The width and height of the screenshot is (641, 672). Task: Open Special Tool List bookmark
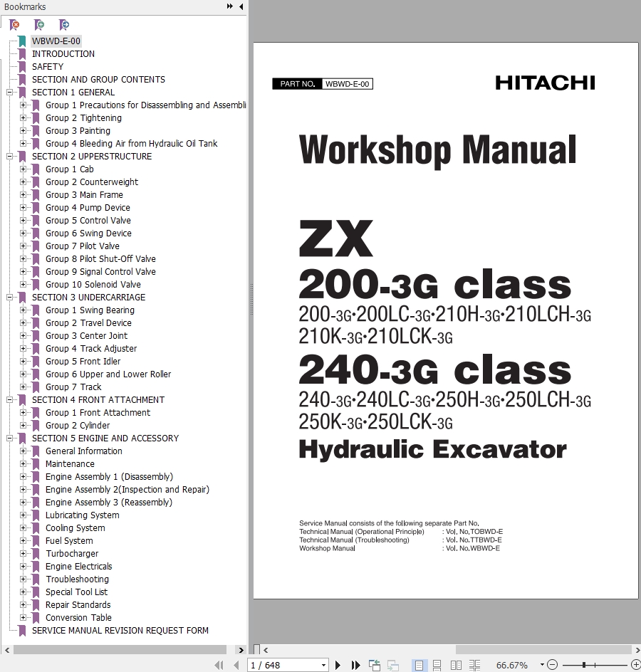[x=77, y=592]
